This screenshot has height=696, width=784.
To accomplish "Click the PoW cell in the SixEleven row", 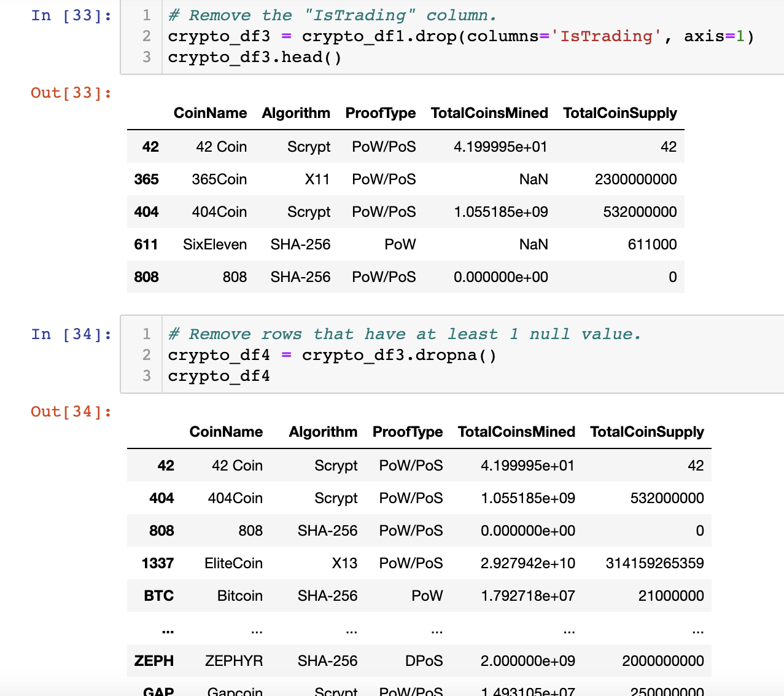I will coord(400,244).
